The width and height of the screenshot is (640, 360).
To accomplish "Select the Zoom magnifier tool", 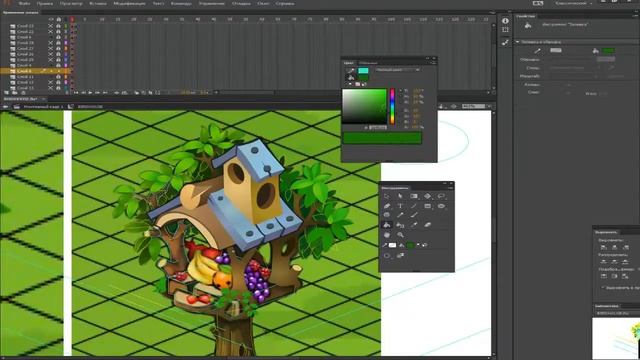I will click(400, 235).
